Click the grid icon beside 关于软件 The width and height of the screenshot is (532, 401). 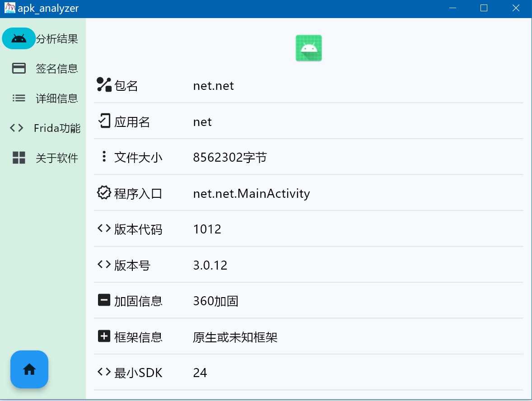pos(19,158)
